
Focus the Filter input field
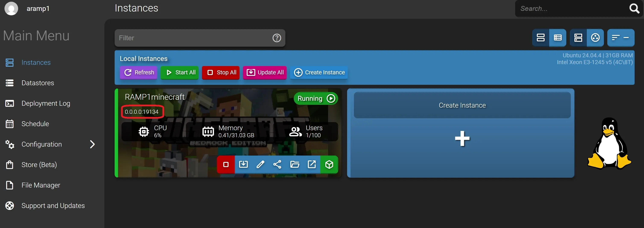(x=200, y=38)
